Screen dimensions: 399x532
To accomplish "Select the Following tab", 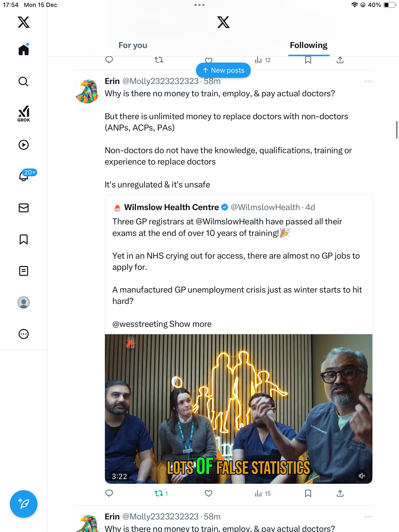I will click(x=308, y=45).
